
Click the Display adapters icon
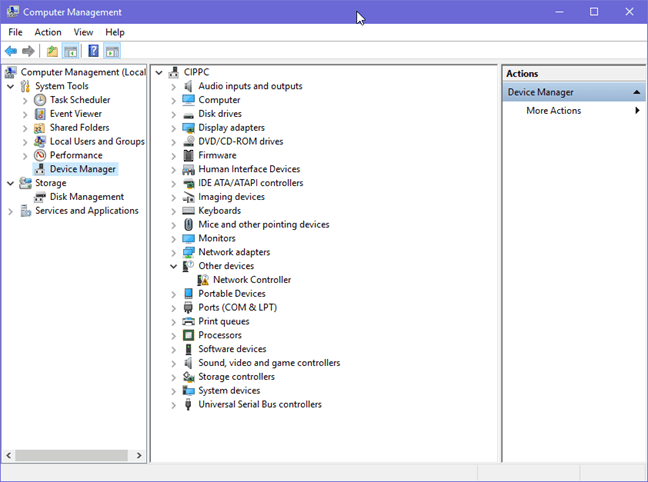tap(188, 128)
